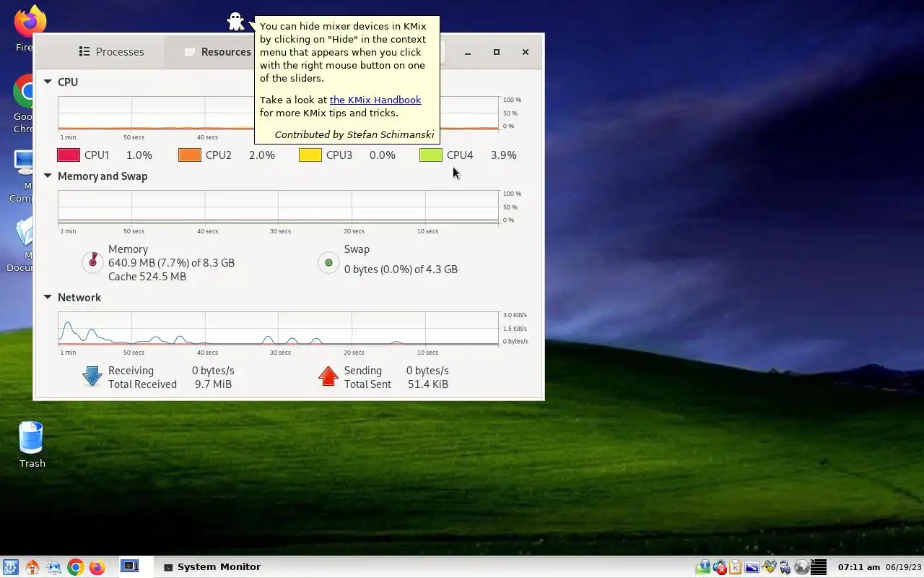Minimize the System Monitor window
This screenshot has width=924, height=578.
click(468, 52)
